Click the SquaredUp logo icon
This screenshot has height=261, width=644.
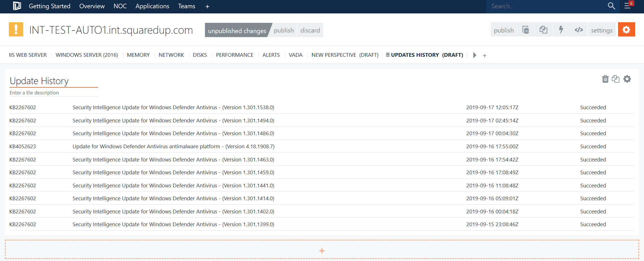click(x=17, y=6)
